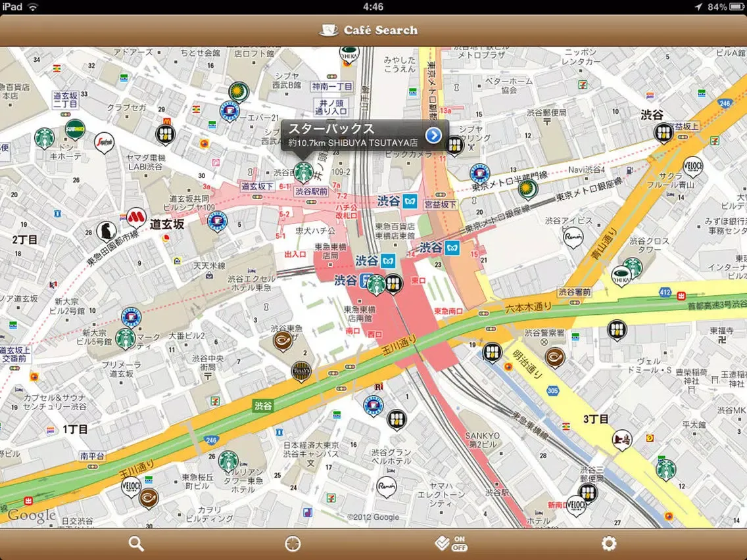Open details arrow on スターバックス callout
The width and height of the screenshot is (747, 560).
(x=433, y=135)
